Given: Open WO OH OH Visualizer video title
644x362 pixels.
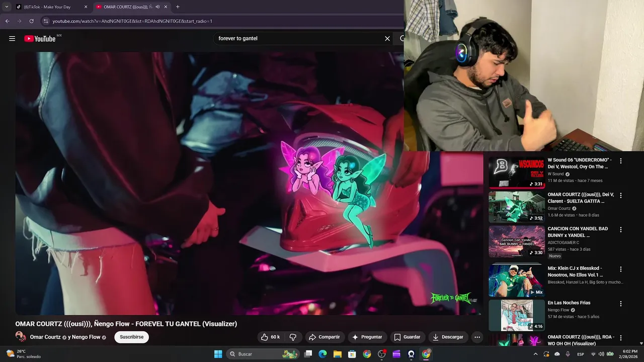Looking at the screenshot, I should [581, 340].
